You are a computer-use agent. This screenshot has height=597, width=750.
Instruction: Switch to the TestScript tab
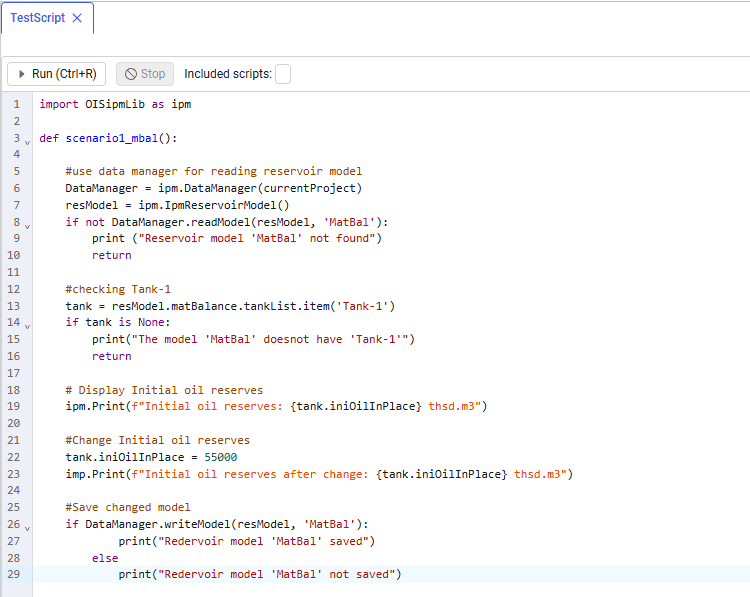point(38,18)
